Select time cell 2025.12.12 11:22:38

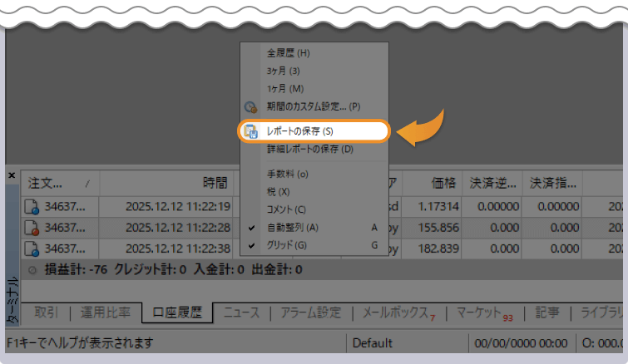click(x=178, y=248)
